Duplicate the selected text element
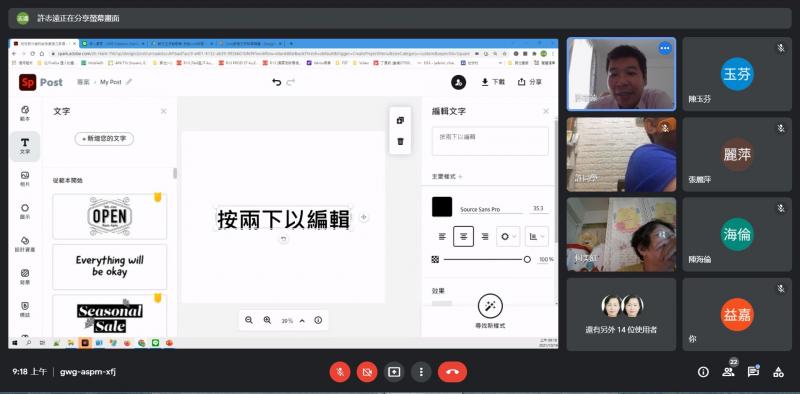The width and height of the screenshot is (800, 394). pos(400,120)
